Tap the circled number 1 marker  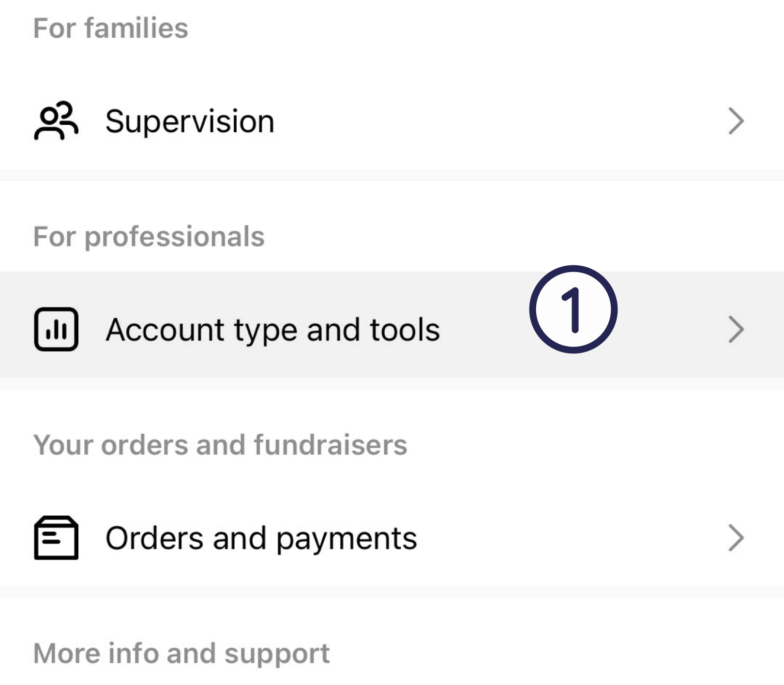pos(573,309)
